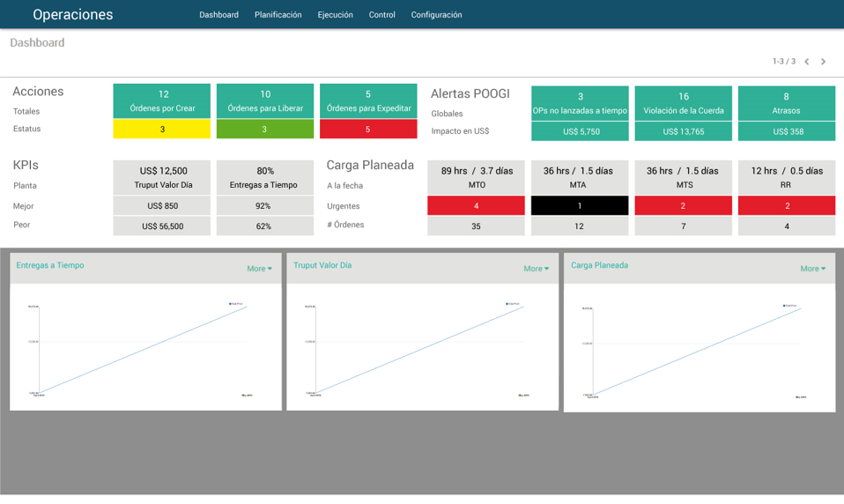Click the green status cell showing 3
The image size is (844, 504).
(265, 130)
